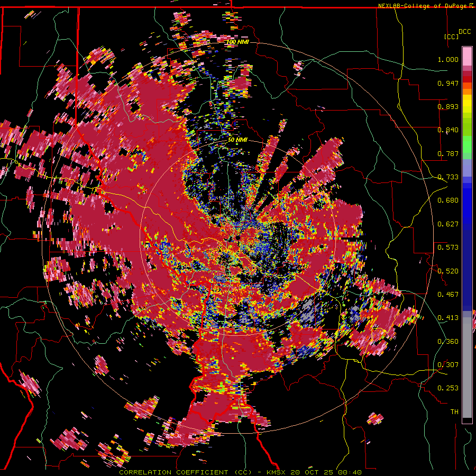Click the 0.467 legend value
Image resolution: width=476 pixels, height=476 pixels.
448,295
